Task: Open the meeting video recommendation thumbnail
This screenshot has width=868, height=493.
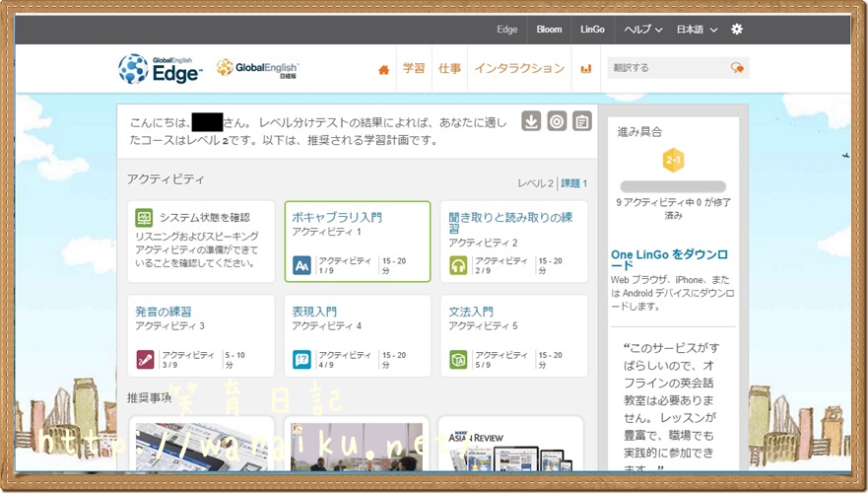Action: coord(357,447)
